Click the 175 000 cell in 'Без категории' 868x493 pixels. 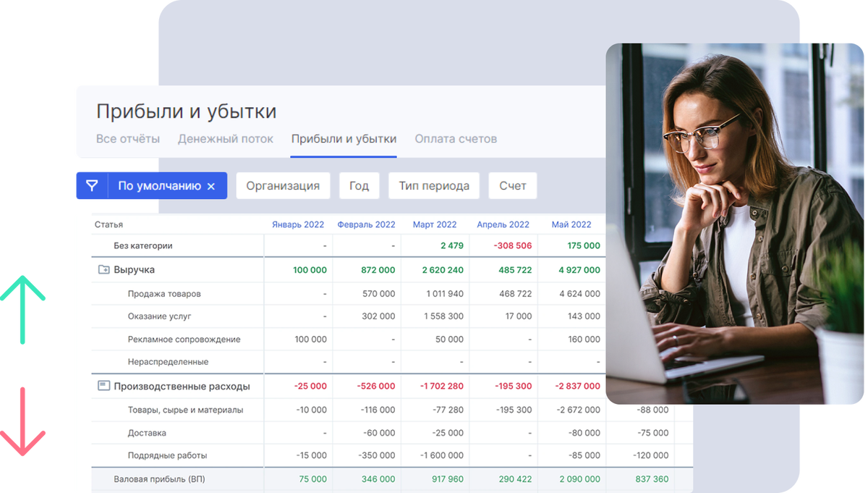click(x=584, y=245)
